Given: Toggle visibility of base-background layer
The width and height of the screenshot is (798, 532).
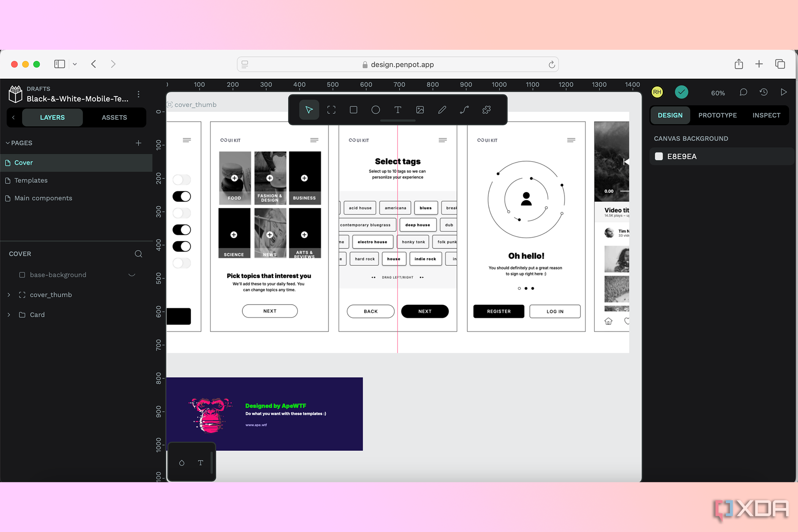Looking at the screenshot, I should 132,274.
